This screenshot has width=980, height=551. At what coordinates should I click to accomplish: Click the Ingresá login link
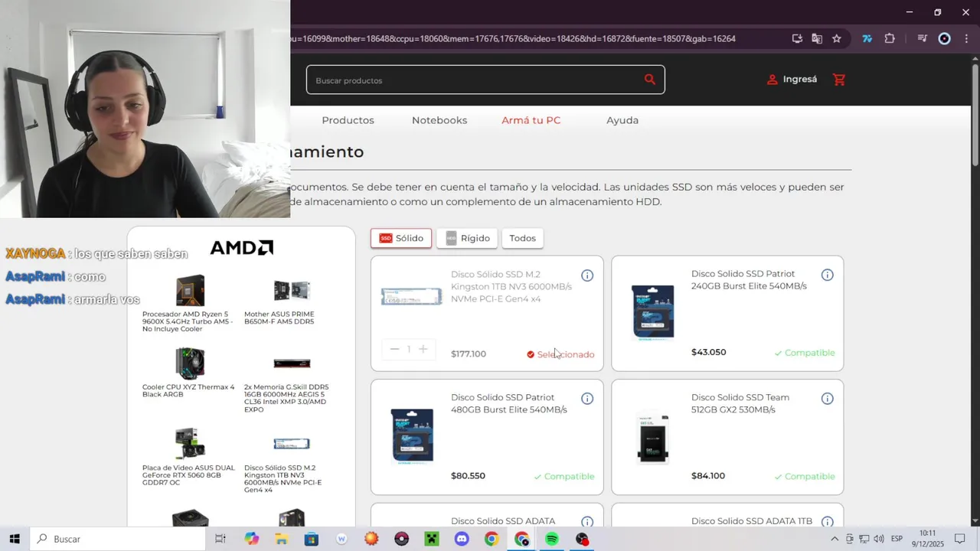pos(800,79)
